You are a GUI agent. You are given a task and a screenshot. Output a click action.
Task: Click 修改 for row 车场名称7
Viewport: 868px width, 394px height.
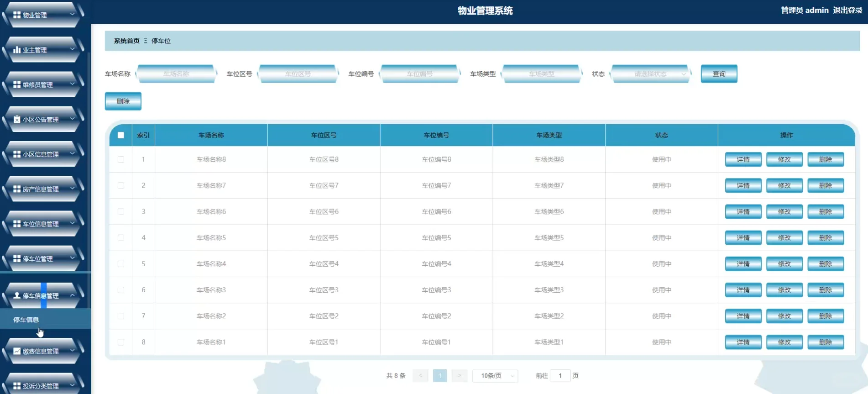click(784, 185)
